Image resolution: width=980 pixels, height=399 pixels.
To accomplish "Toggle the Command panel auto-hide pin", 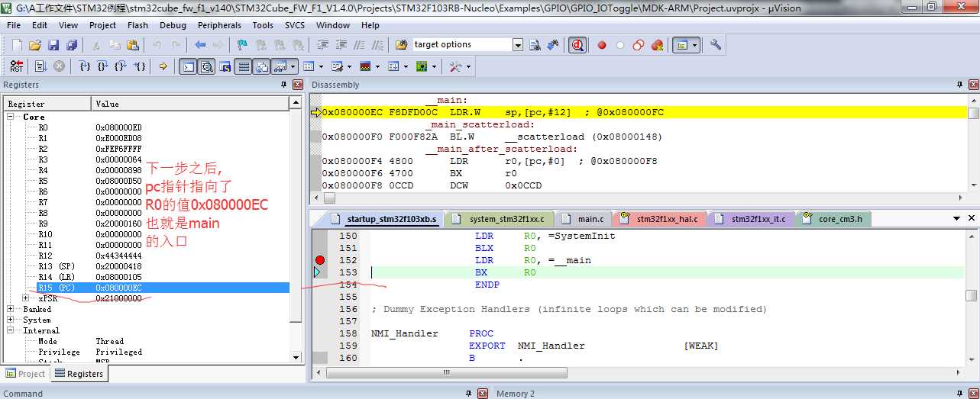I will [470, 394].
